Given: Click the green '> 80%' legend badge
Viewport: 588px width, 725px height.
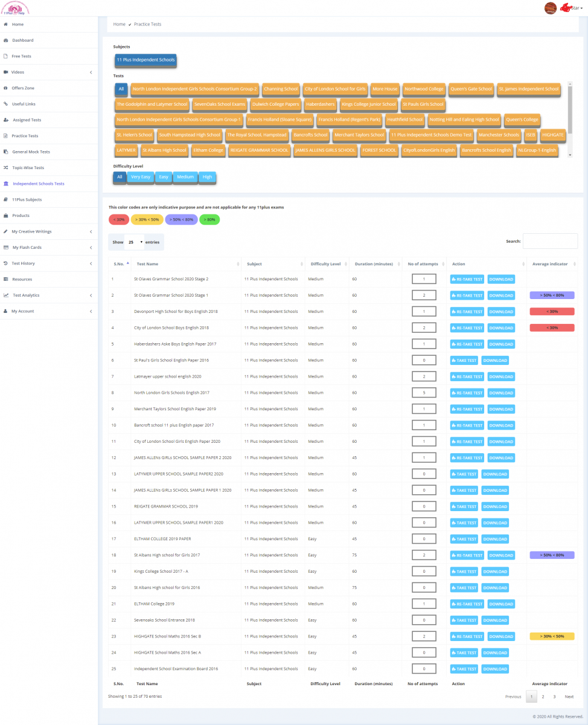Looking at the screenshot, I should click(209, 219).
